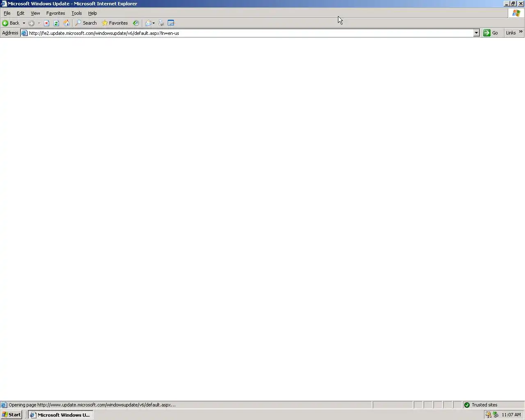525x420 pixels.
Task: Open the Search pane
Action: (x=86, y=23)
